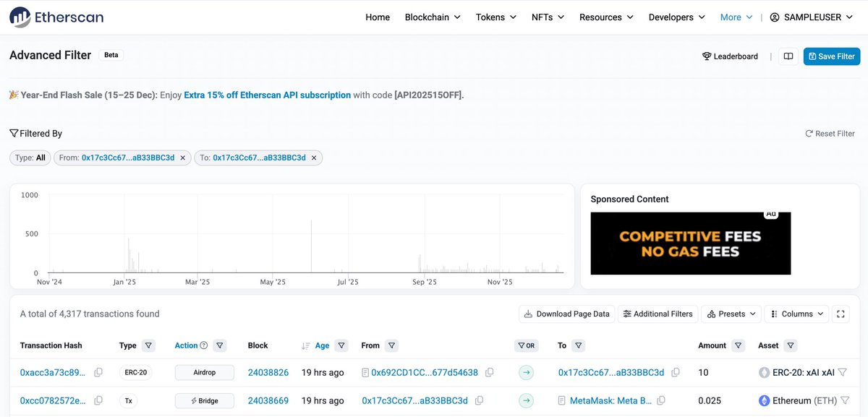
Task: Filter by the Amount column
Action: point(738,345)
